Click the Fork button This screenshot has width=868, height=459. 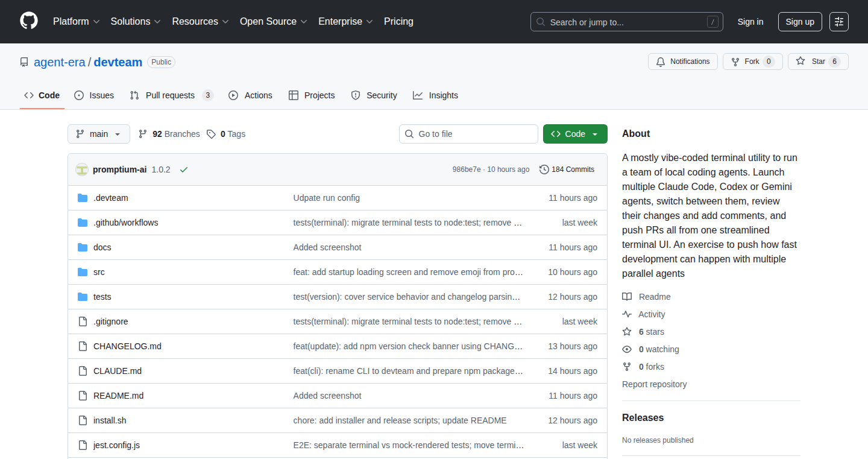pyautogui.click(x=752, y=62)
